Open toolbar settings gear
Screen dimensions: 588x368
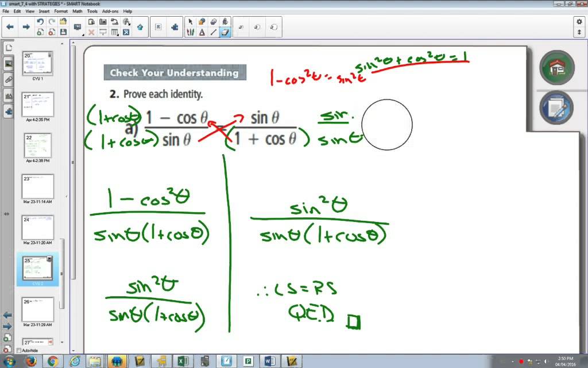coord(579,22)
